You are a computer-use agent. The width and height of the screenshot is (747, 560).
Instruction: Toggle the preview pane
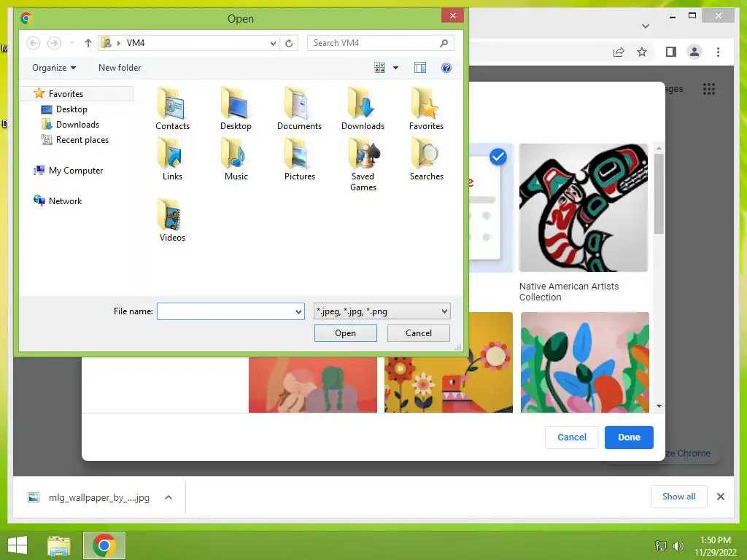419,68
